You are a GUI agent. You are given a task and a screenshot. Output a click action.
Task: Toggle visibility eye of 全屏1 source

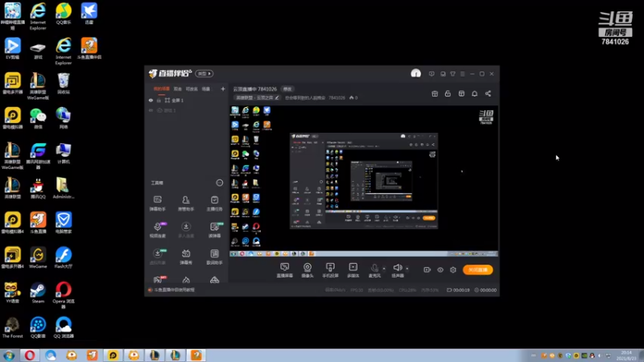[151, 100]
